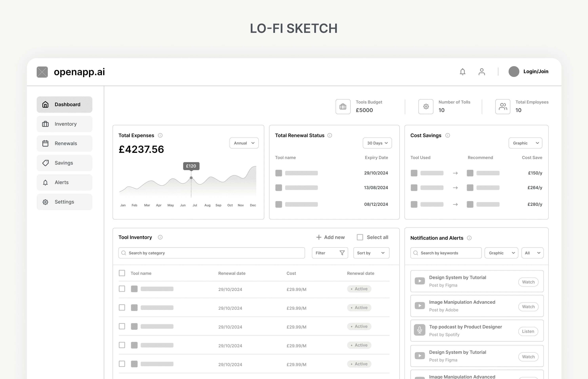Click the grey avatar next to Login/Join
588x379 pixels.
[514, 72]
